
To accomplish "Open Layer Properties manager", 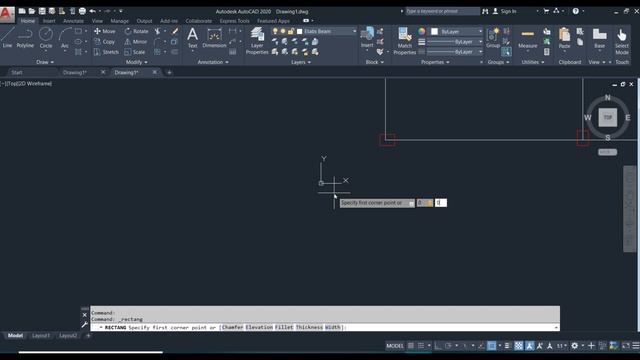I will click(x=257, y=41).
